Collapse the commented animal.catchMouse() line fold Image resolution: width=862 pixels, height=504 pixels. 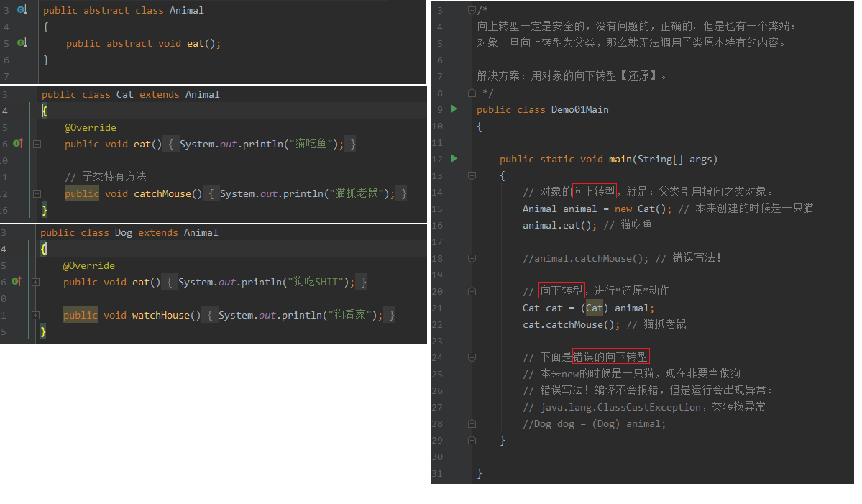click(472, 258)
